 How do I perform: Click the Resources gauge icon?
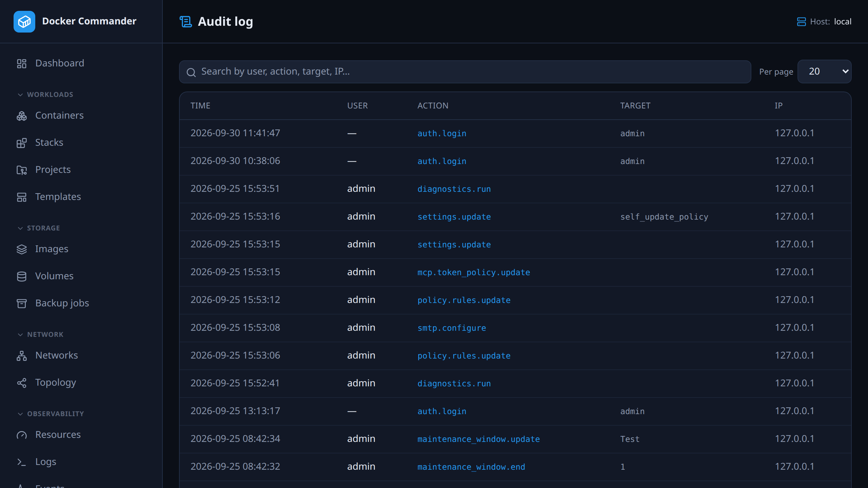click(x=21, y=435)
